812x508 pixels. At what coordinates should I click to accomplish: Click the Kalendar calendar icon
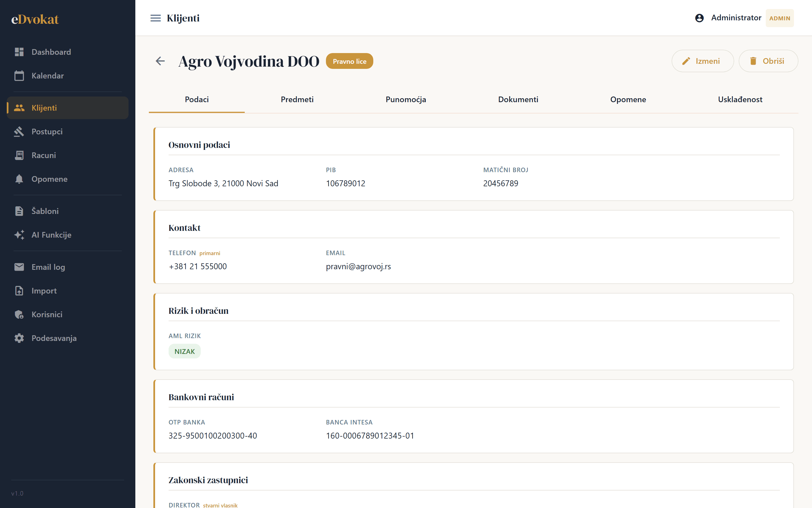(19, 76)
